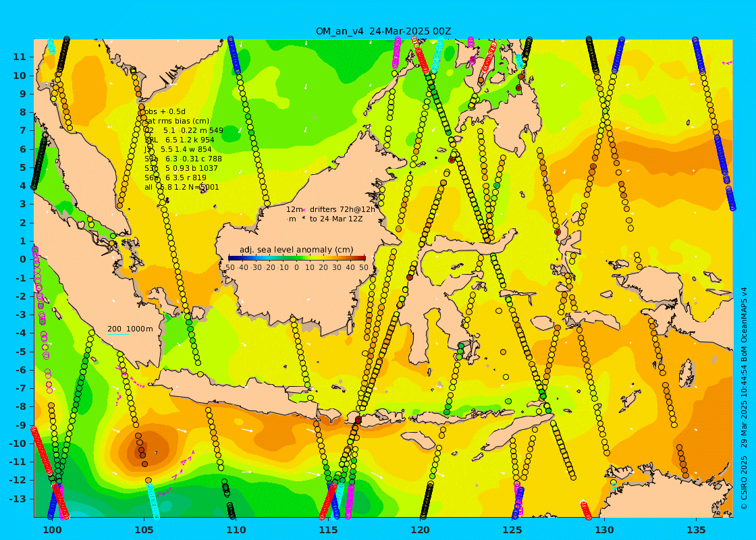Click the sea level anomaly color scale bar
This screenshot has width=756, height=540.
point(296,259)
